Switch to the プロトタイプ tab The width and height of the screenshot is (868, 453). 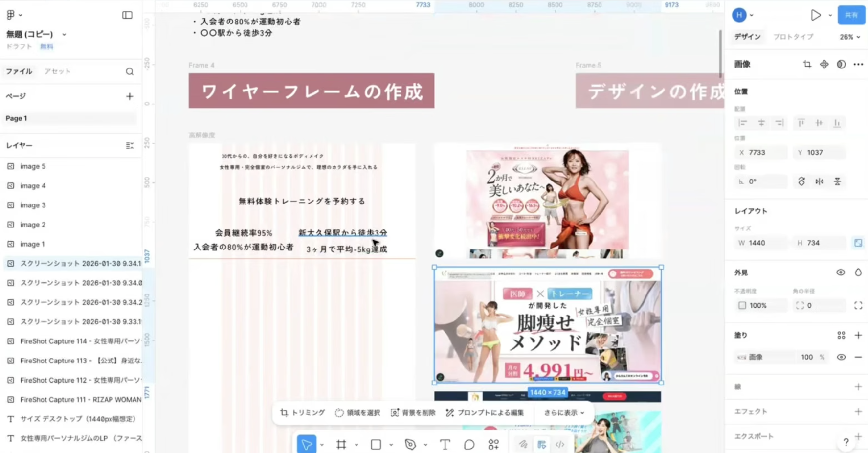coord(793,37)
